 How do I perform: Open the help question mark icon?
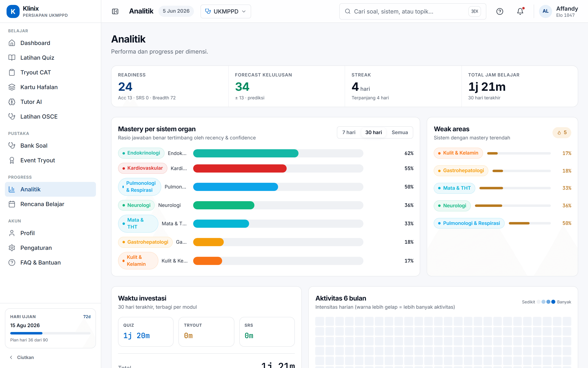tap(500, 11)
